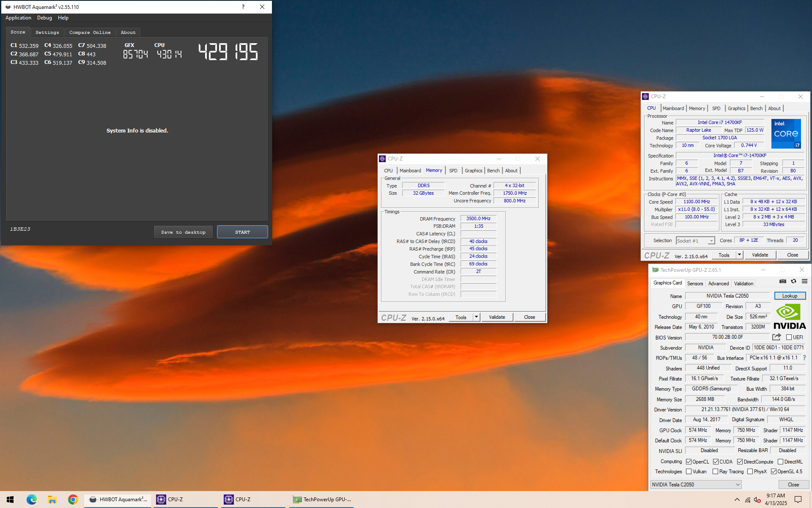Click the Aquamark score code 1B3E23
The width and height of the screenshot is (812, 508).
pos(20,229)
